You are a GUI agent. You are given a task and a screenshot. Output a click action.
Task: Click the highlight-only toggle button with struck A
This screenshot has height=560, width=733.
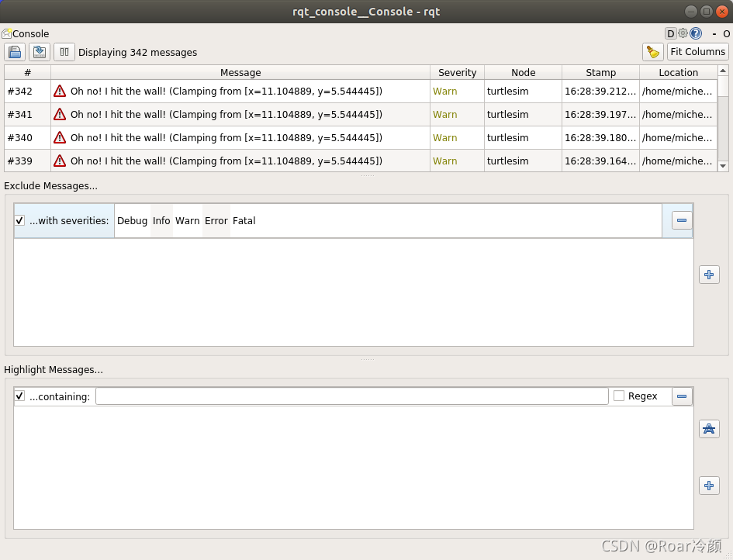click(x=709, y=429)
